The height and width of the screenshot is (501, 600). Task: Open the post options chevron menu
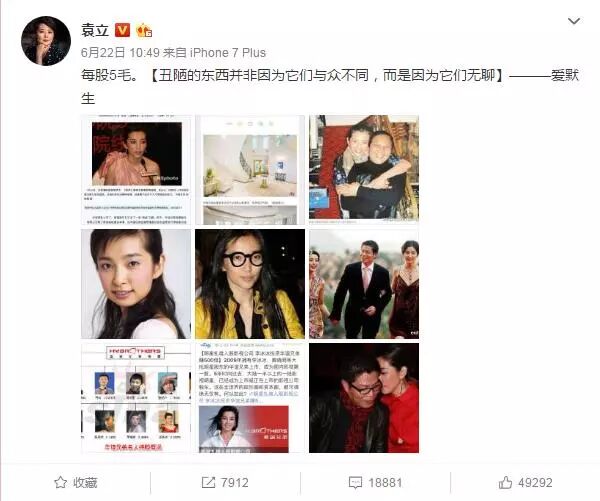pyautogui.click(x=574, y=21)
